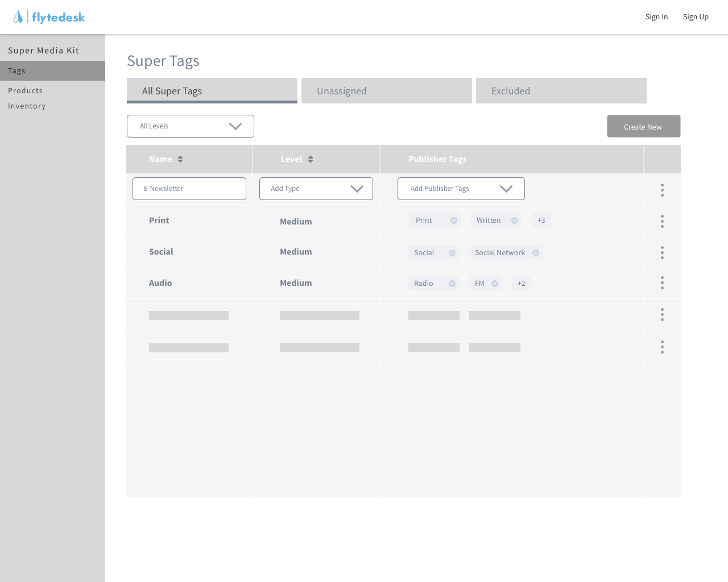Switch to the Excluded tab

pos(561,91)
